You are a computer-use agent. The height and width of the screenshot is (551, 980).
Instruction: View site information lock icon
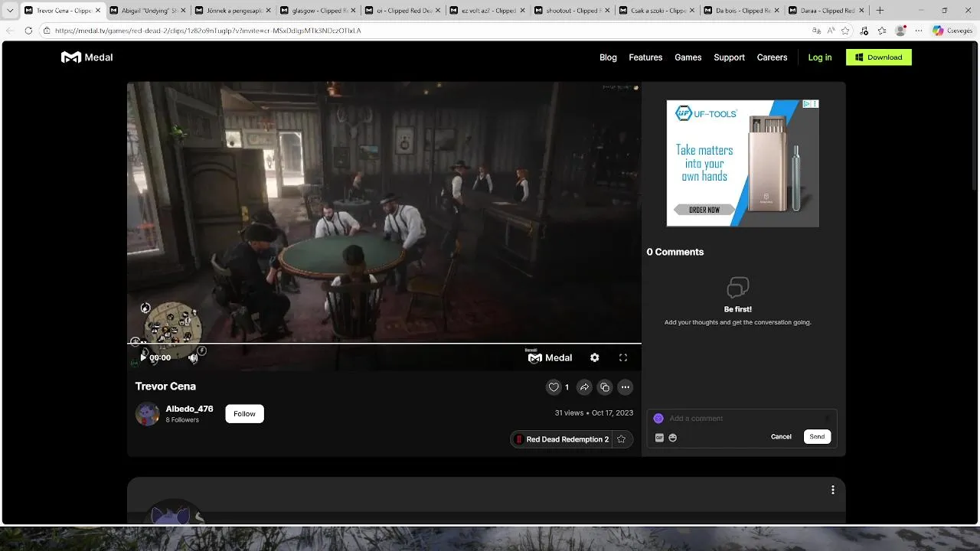[x=47, y=31]
